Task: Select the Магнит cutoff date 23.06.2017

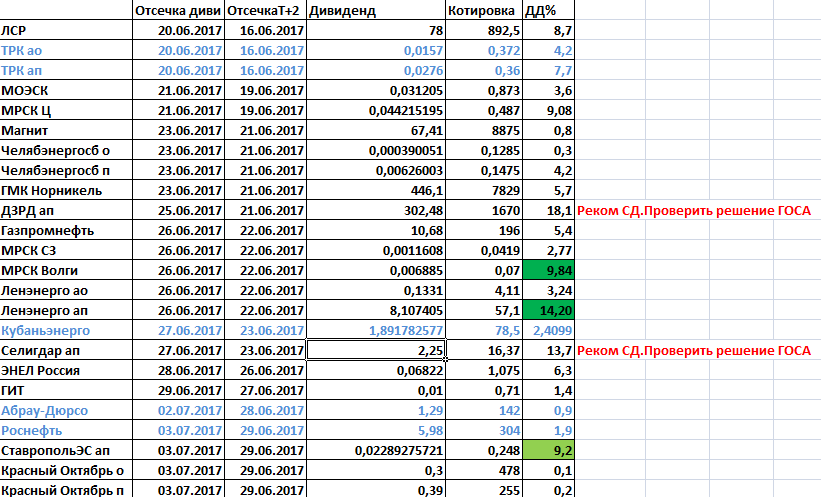Action: [x=179, y=130]
